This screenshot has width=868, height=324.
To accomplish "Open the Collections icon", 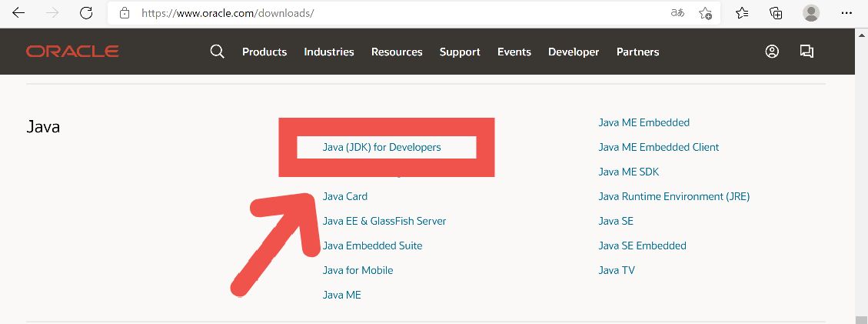I will [x=776, y=13].
